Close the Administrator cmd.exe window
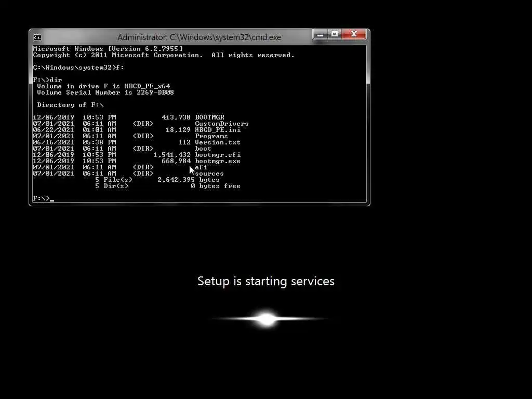This screenshot has width=532, height=399. click(354, 34)
